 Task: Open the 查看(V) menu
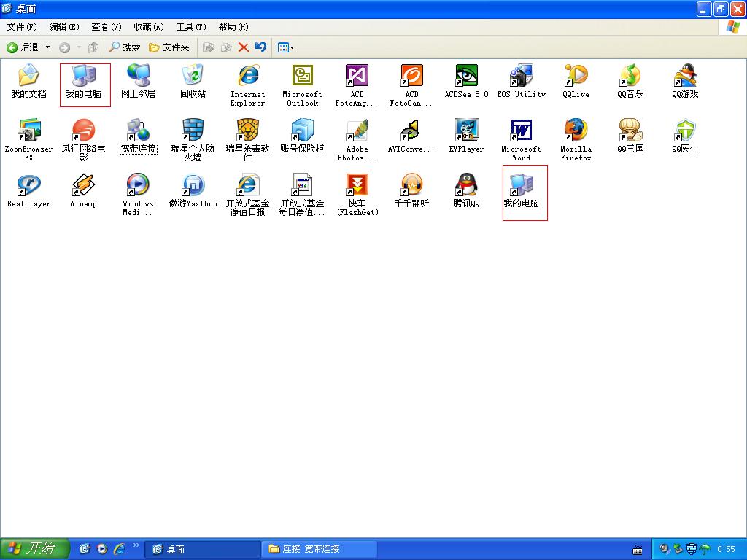(106, 27)
